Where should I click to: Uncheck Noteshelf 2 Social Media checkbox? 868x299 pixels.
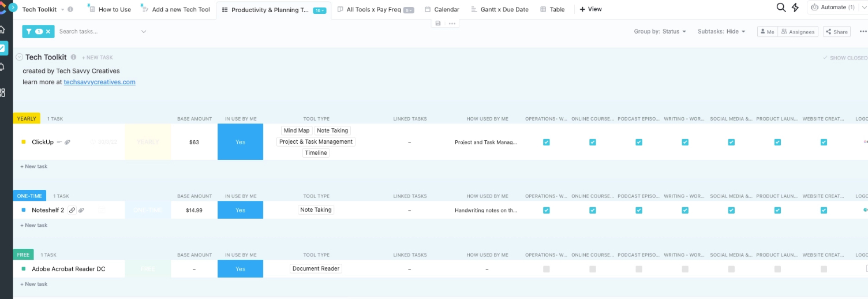pyautogui.click(x=731, y=210)
